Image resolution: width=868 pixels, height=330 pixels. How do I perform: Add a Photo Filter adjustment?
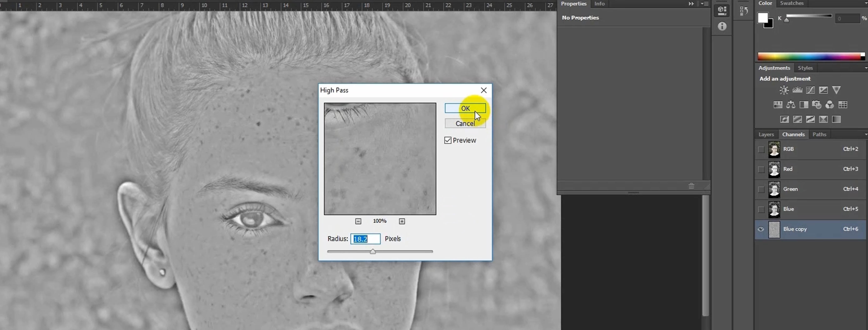point(817,105)
